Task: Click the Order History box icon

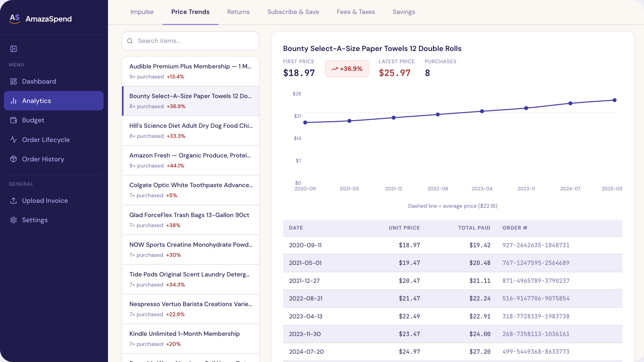Action: pyautogui.click(x=14, y=159)
